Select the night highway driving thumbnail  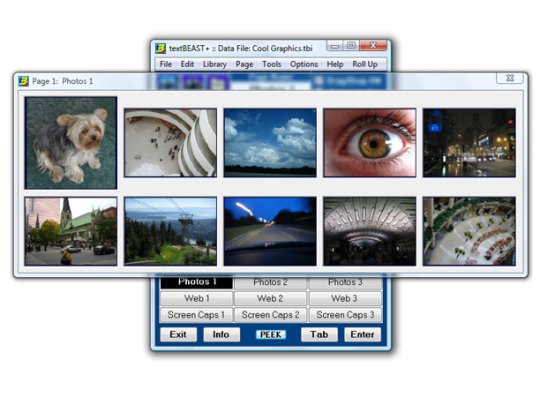pyautogui.click(x=270, y=231)
